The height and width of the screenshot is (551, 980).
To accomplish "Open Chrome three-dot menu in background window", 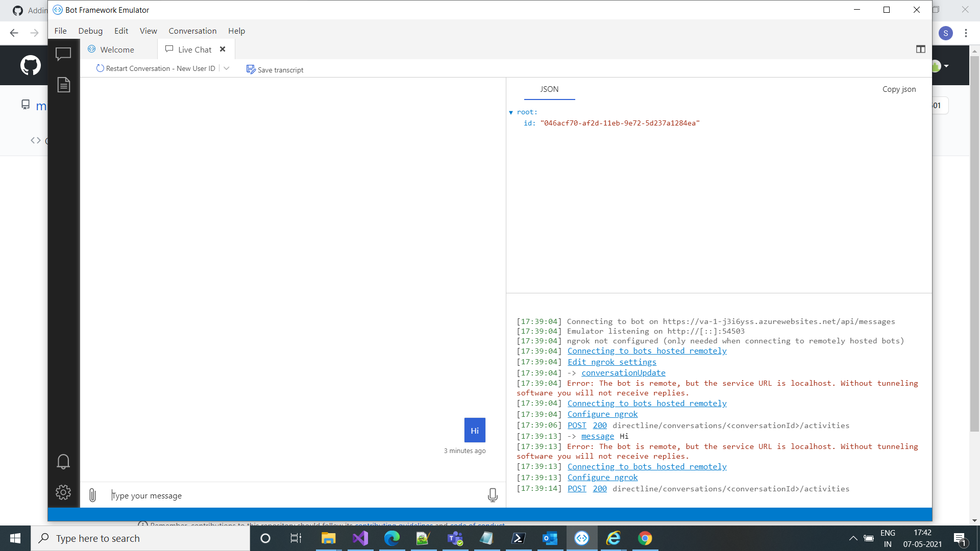I will (x=966, y=33).
